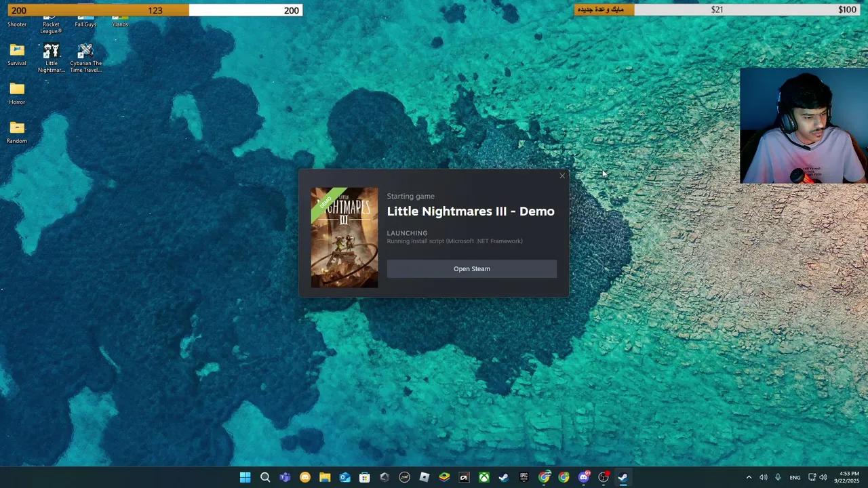This screenshot has height=488, width=868.
Task: Show hidden system tray icons
Action: pyautogui.click(x=749, y=477)
